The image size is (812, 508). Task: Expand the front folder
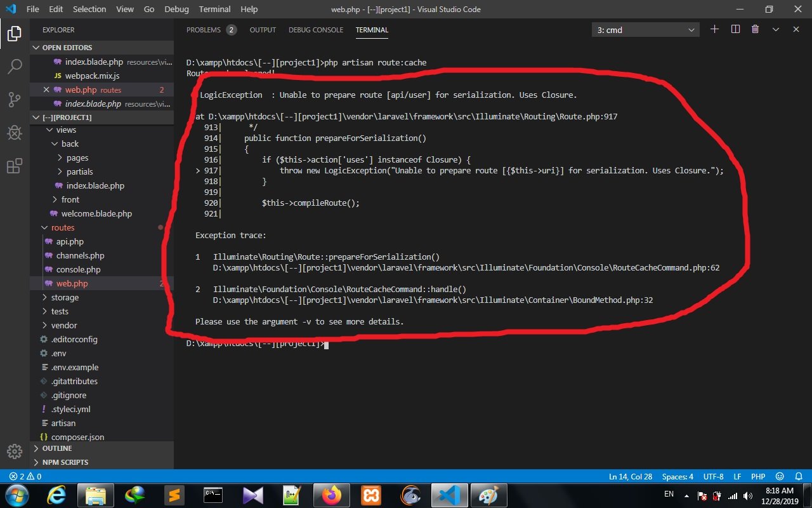click(x=101, y=199)
